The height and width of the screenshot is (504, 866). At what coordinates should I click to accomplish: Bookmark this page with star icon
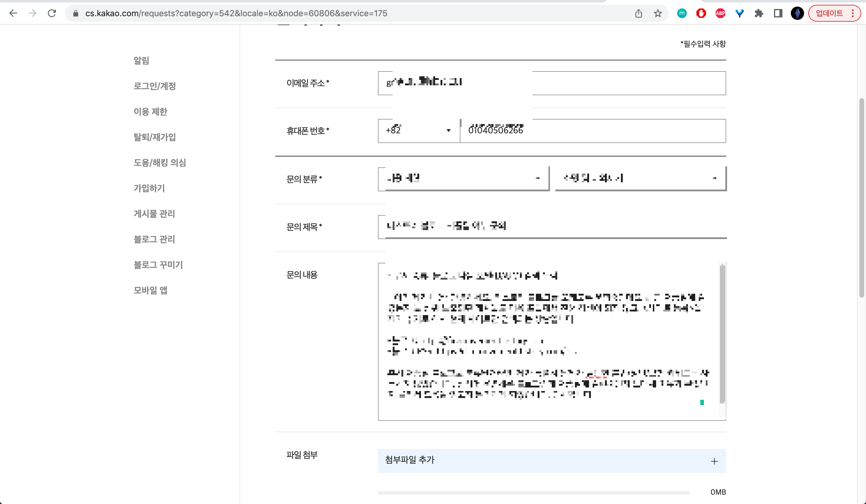click(658, 14)
